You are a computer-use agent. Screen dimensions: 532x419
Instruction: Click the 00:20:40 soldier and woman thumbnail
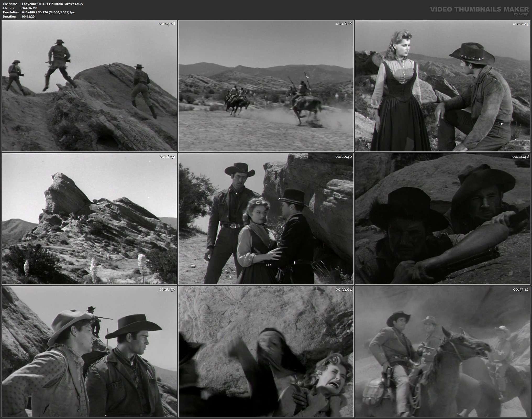point(266,219)
